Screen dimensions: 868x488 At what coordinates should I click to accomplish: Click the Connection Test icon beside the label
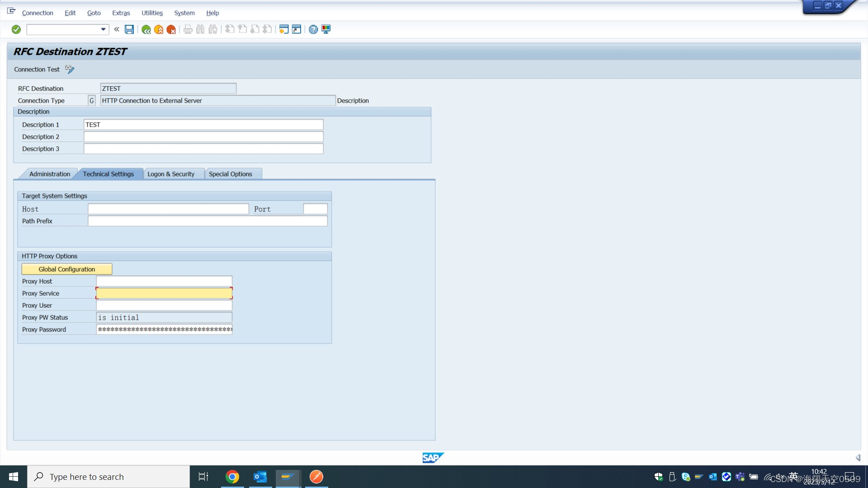tap(70, 69)
